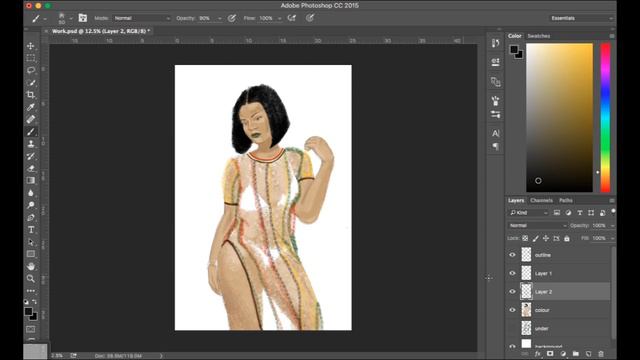640x360 pixels.
Task: Select the Move tool
Action: tap(31, 46)
